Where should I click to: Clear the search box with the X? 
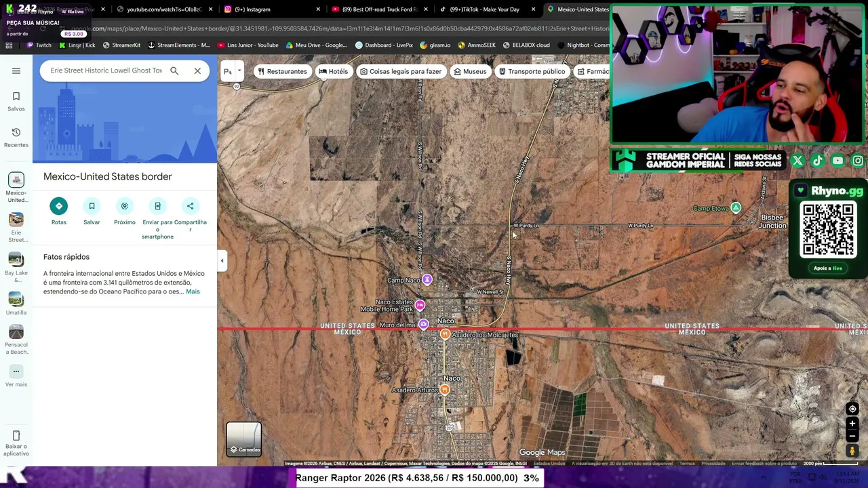tap(197, 70)
